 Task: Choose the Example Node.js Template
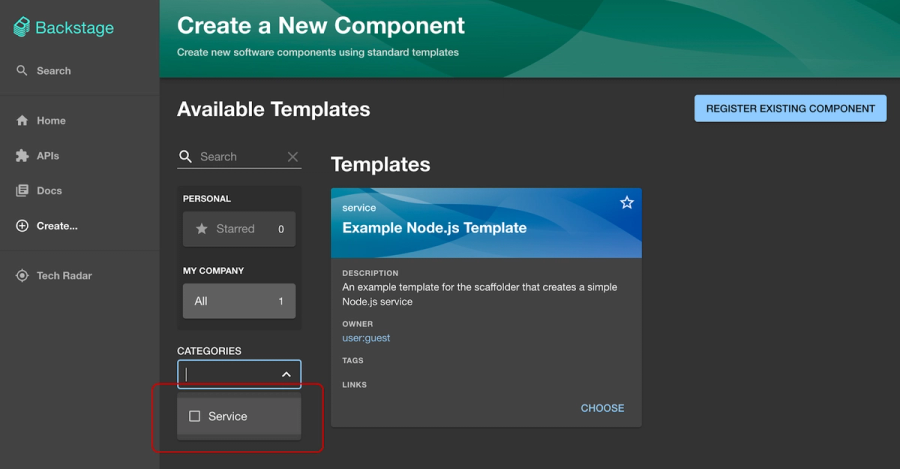[x=602, y=408]
